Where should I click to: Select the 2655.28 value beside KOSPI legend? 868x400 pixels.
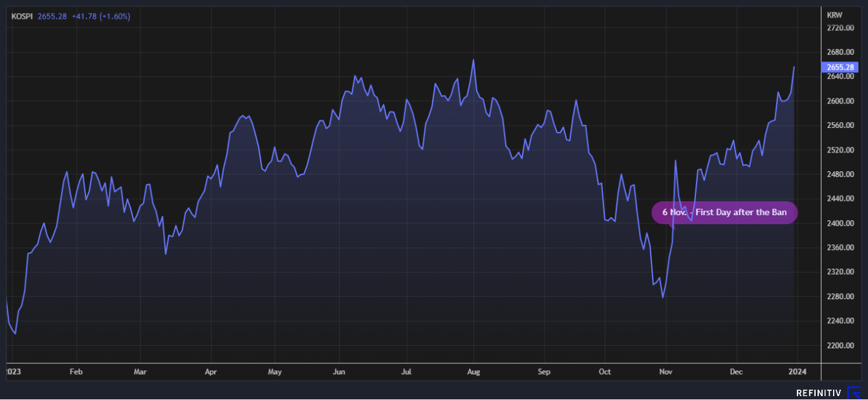[x=52, y=16]
